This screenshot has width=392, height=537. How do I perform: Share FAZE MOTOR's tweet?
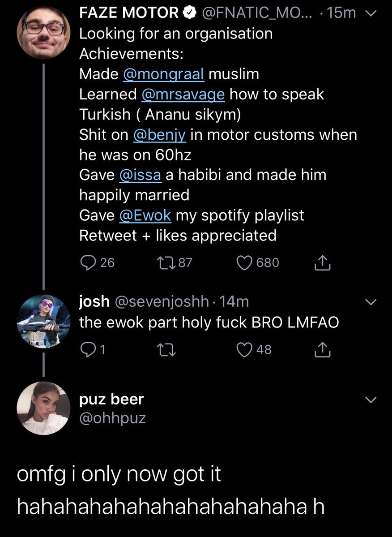pos(322,263)
